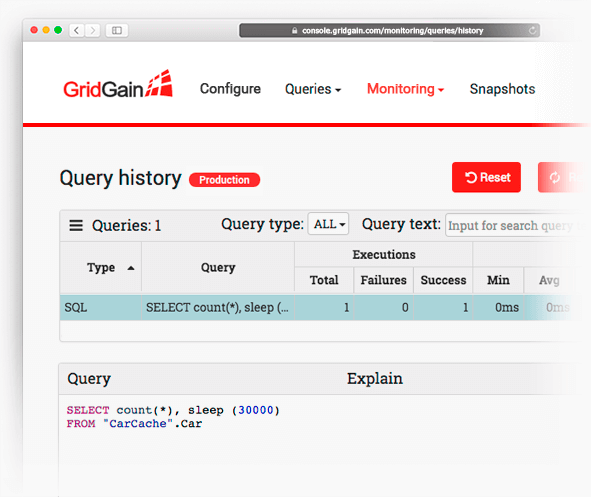The height and width of the screenshot is (497, 591).
Task: Click the GridGain logo
Action: [x=118, y=84]
